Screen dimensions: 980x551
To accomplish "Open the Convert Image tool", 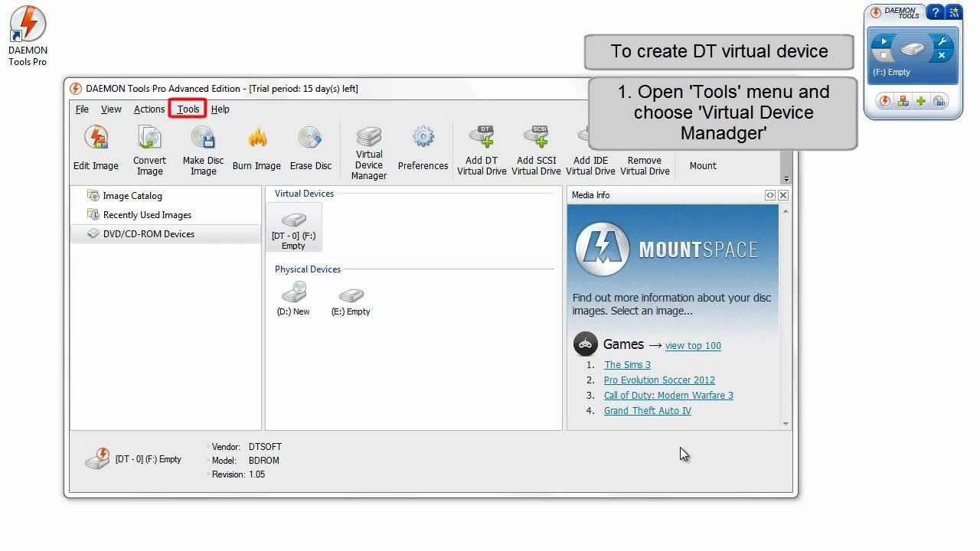I will 150,151.
